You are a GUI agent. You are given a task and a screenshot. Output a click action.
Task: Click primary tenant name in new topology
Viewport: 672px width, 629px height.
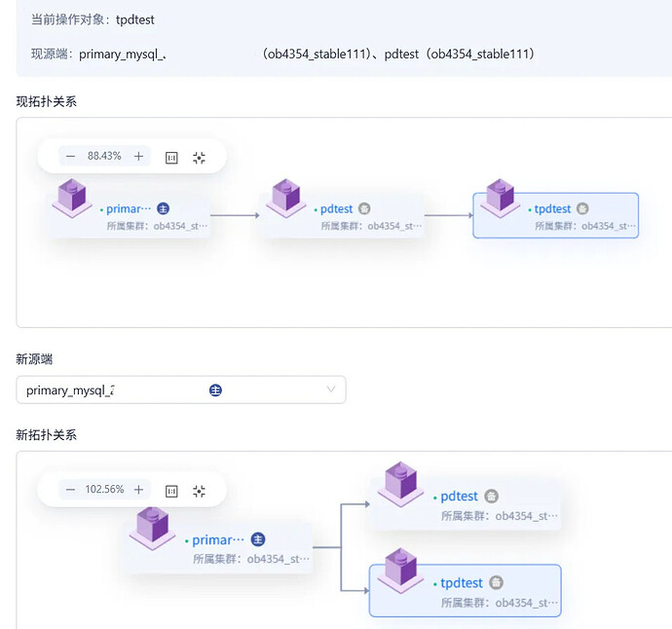(212, 539)
